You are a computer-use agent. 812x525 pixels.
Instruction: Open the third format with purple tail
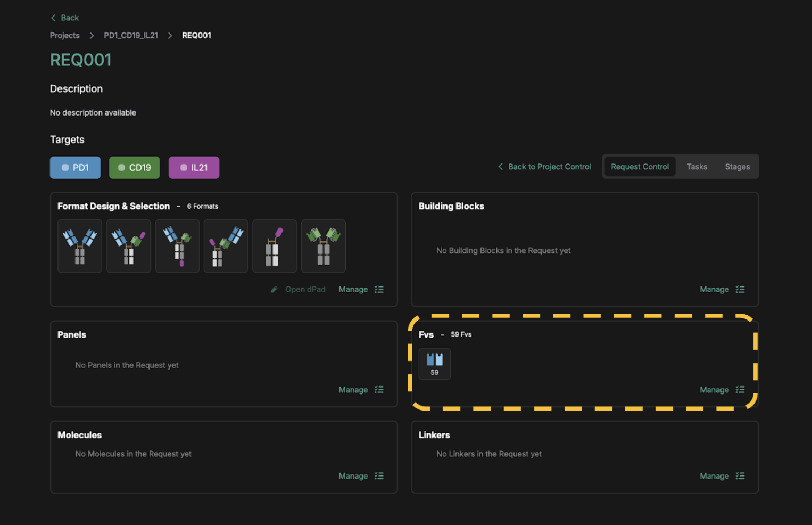(177, 246)
